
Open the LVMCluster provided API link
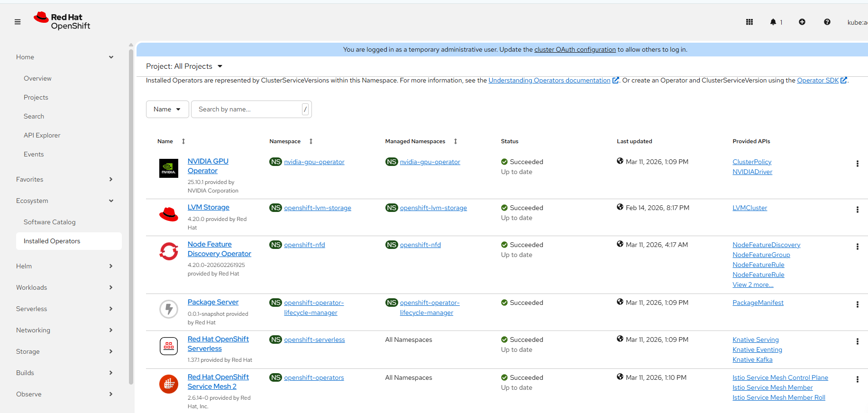point(749,208)
